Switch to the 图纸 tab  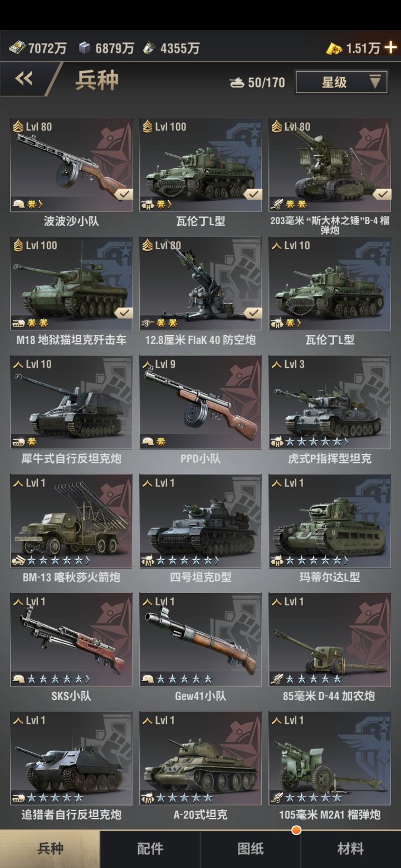251,849
